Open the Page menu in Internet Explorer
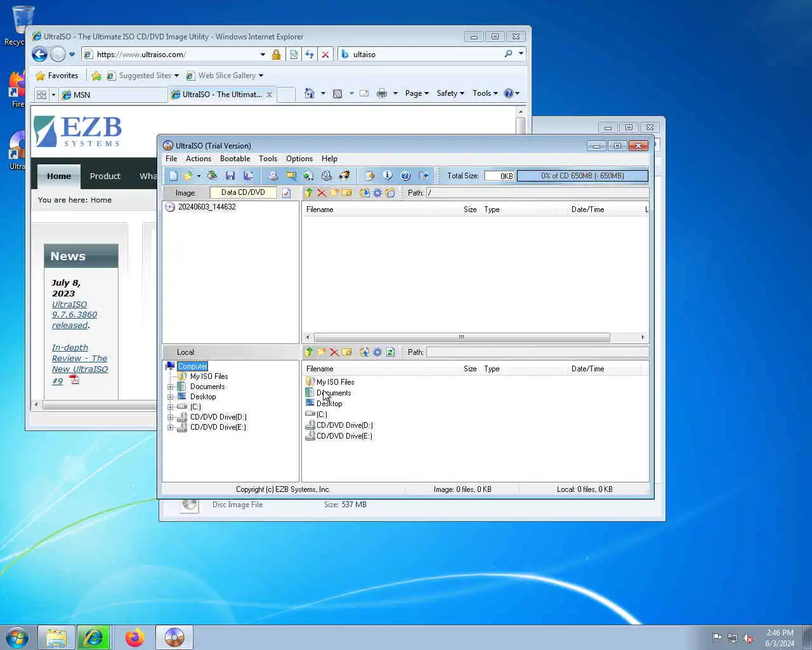The image size is (812, 650). [x=417, y=93]
